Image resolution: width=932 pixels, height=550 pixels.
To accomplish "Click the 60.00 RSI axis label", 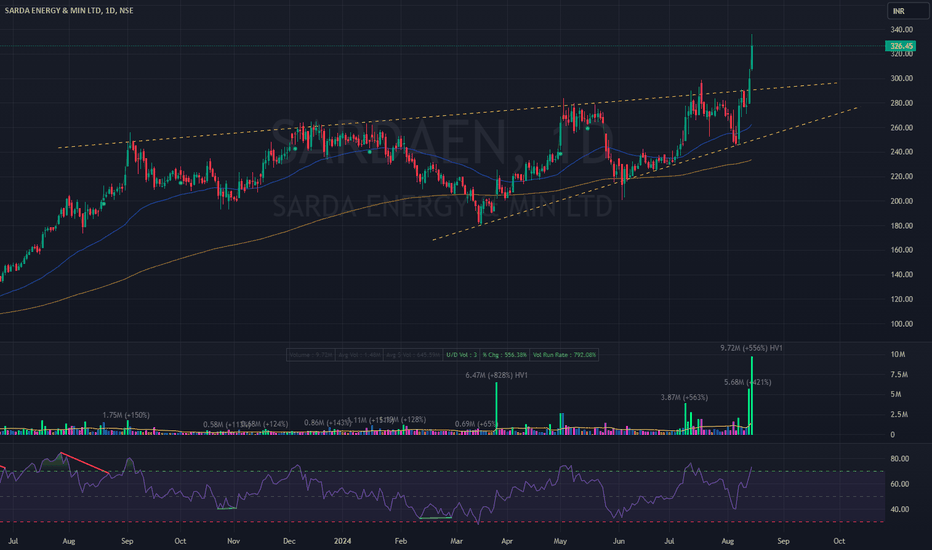I will [899, 484].
